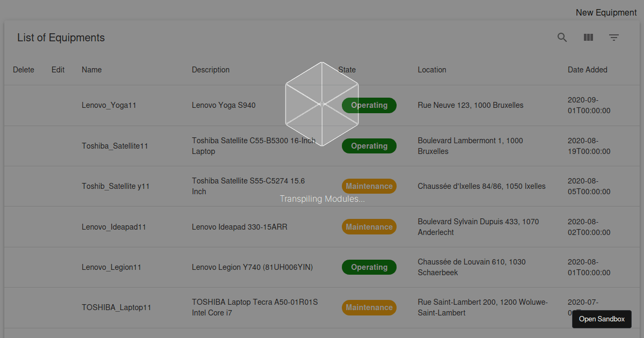Click the New Equipment button

click(x=606, y=12)
